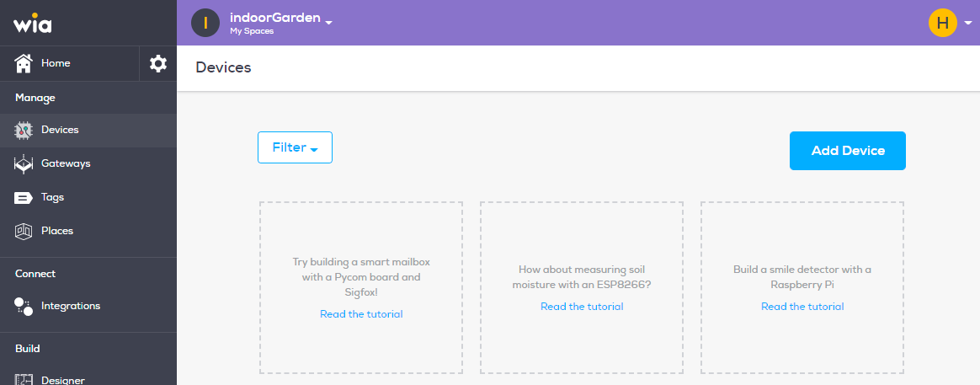The image size is (980, 385).
Task: Click the yellow H user avatar
Action: pyautogui.click(x=943, y=23)
